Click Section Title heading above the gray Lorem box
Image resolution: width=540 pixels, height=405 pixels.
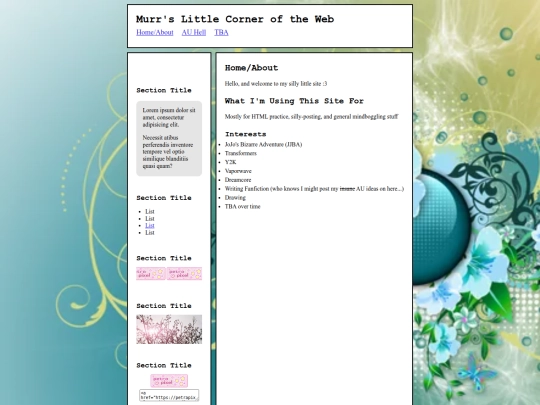pos(164,90)
